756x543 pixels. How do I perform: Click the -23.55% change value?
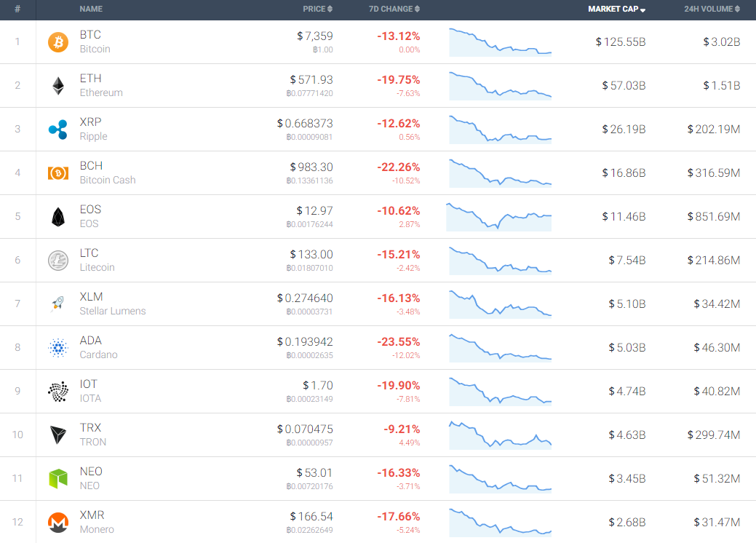coord(399,342)
